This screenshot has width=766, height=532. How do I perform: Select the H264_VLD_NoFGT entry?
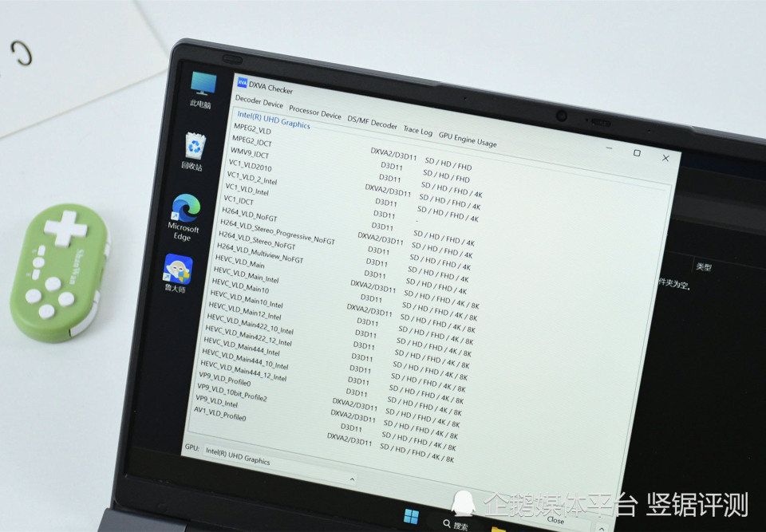249,214
